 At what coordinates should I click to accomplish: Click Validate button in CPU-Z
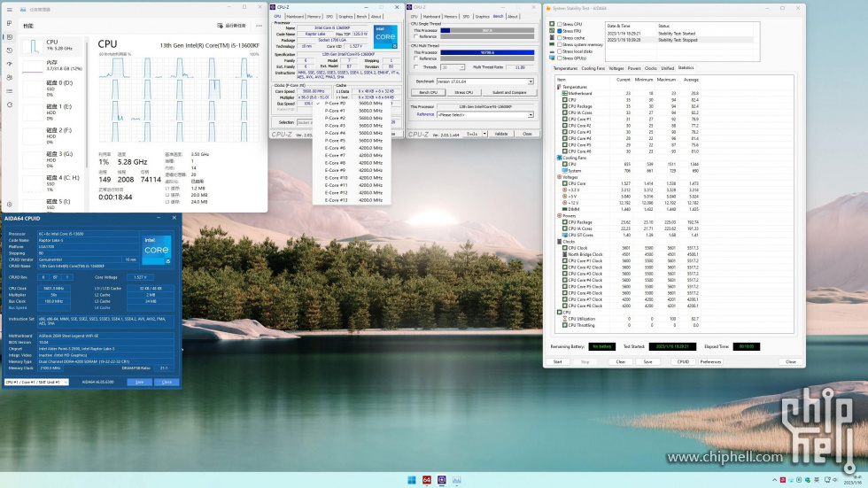(x=501, y=134)
